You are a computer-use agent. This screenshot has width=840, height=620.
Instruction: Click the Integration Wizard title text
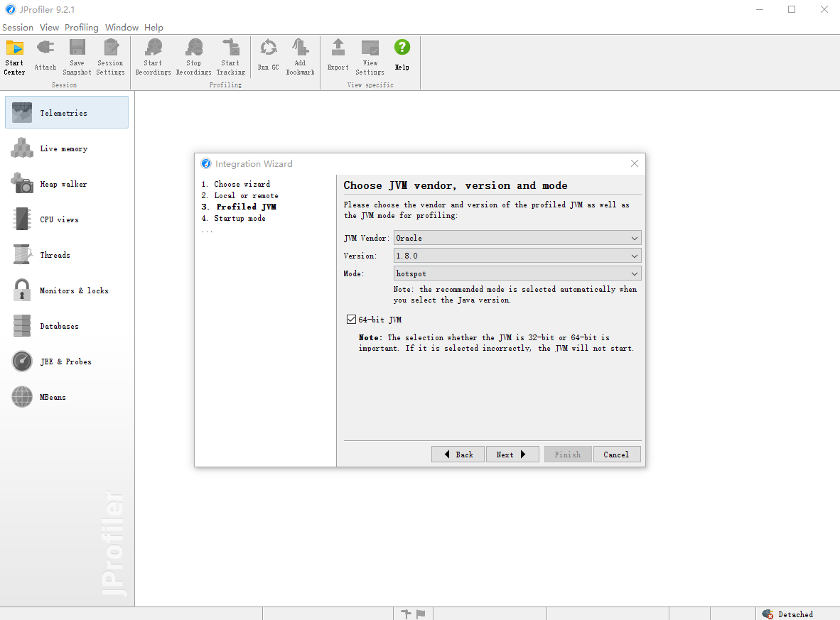[x=254, y=164]
